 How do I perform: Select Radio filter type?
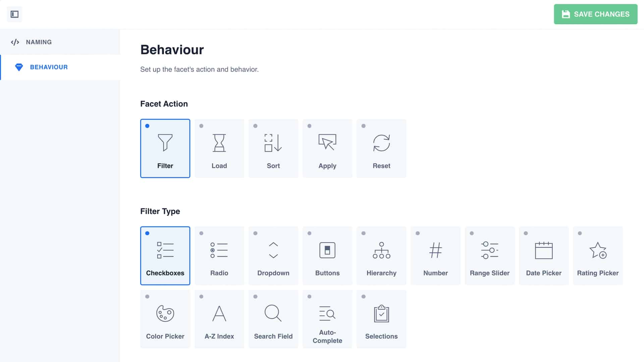(x=219, y=256)
